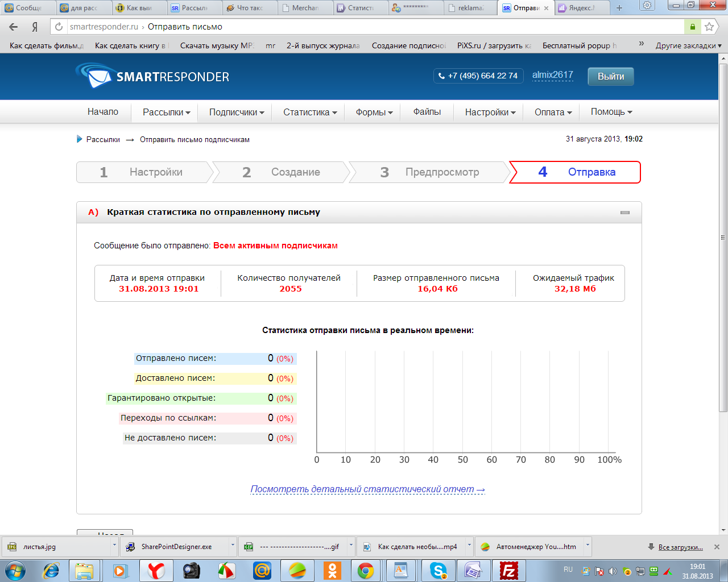The image size is (728, 582).
Task: Open the 'PiXS.ru / загрузить' bookmark
Action: point(494,45)
